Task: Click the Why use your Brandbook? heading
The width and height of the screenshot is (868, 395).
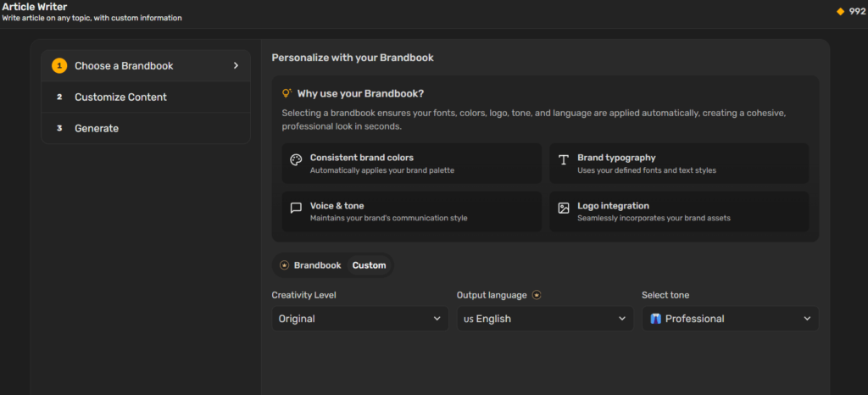Action: 360,93
